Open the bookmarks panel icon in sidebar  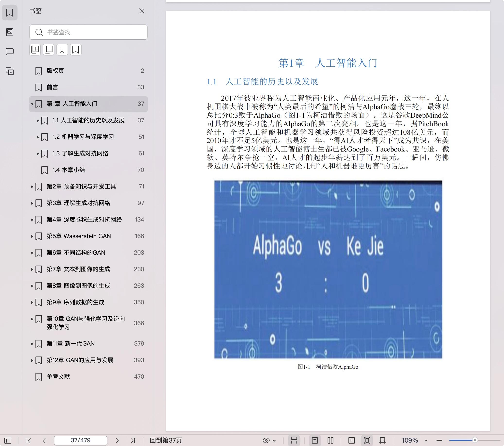10,13
